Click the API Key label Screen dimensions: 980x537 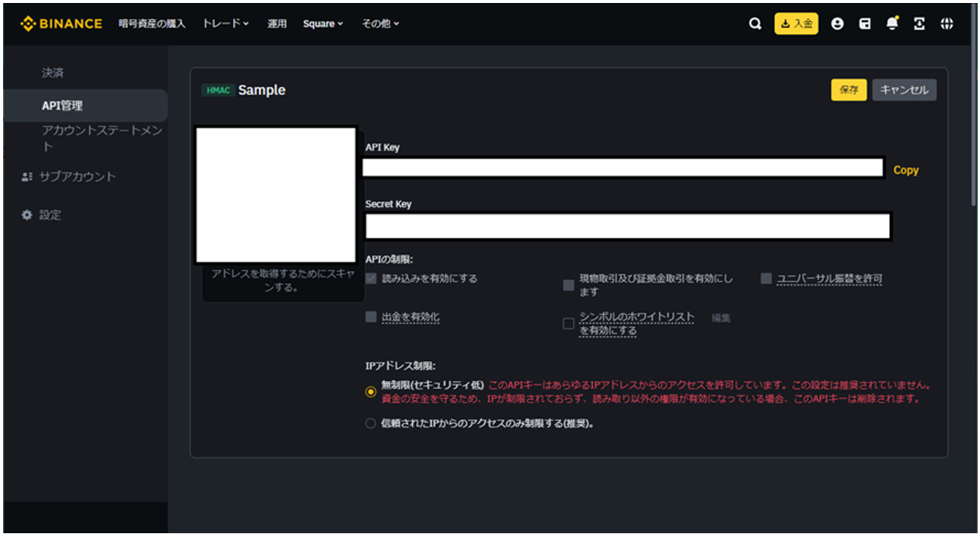[382, 147]
